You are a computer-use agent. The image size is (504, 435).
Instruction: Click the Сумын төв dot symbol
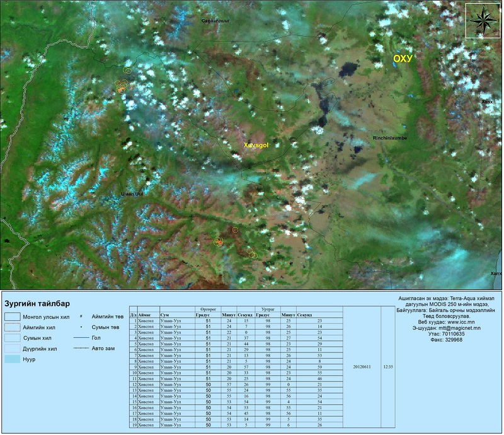(x=81, y=328)
